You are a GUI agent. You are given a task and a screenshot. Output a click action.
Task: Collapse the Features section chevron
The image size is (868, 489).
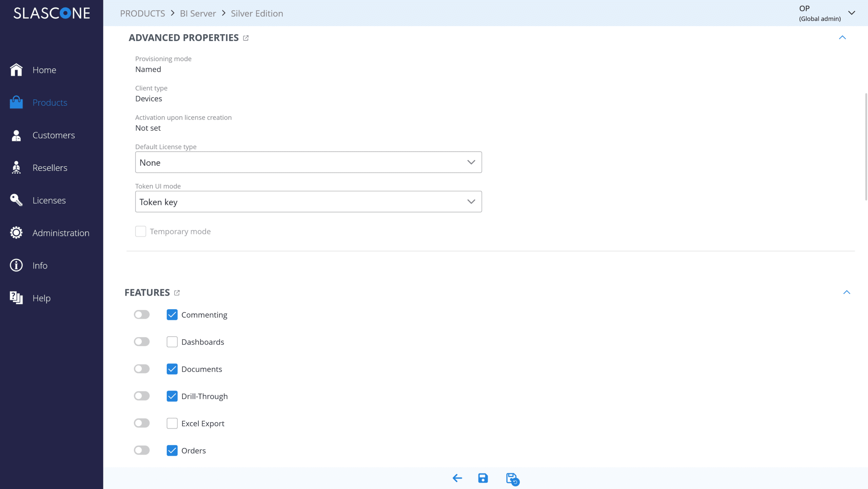click(847, 292)
